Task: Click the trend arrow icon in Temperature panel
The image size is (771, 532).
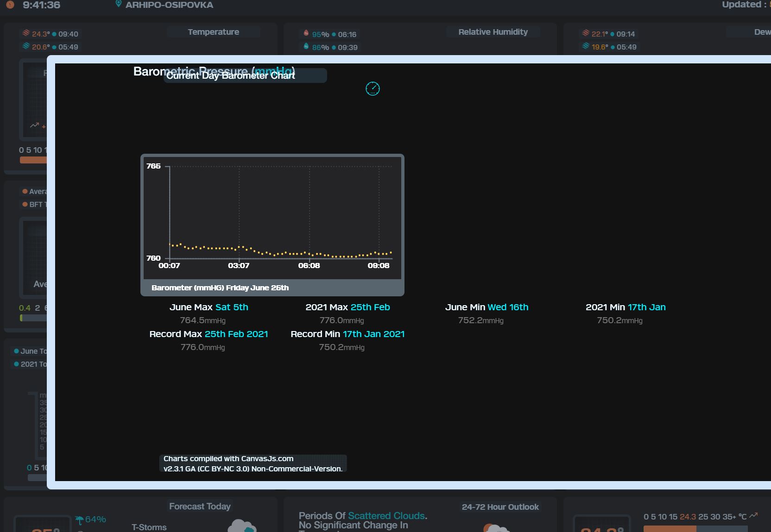Action: pyautogui.click(x=35, y=125)
